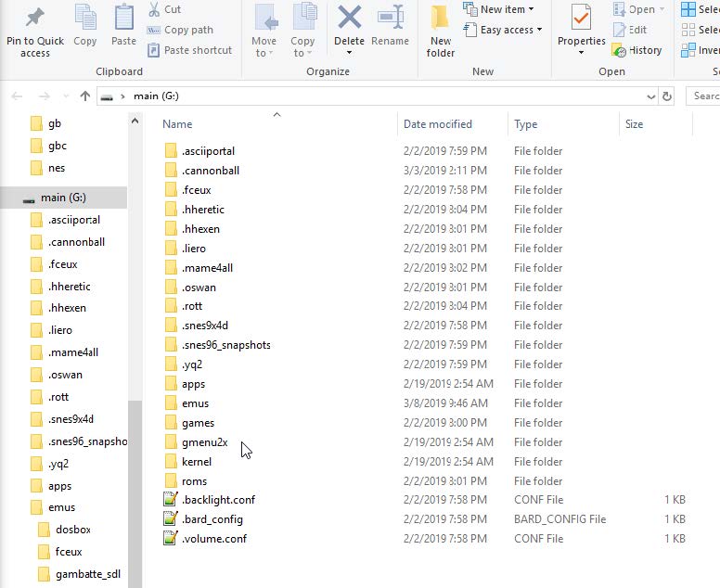Select the .hheretic folder in list
Image resolution: width=720 pixels, height=588 pixels.
pos(203,210)
